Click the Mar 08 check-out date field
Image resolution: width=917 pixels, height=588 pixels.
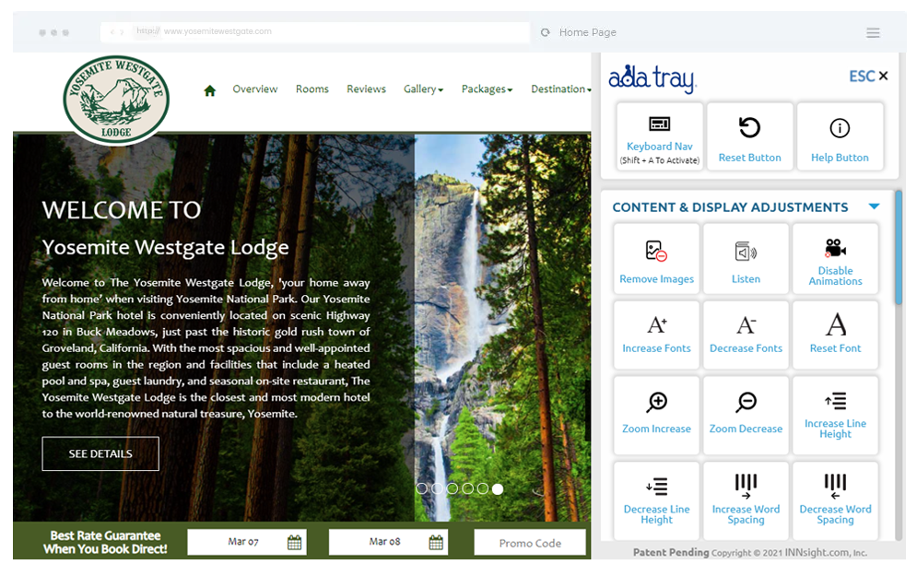pos(388,542)
